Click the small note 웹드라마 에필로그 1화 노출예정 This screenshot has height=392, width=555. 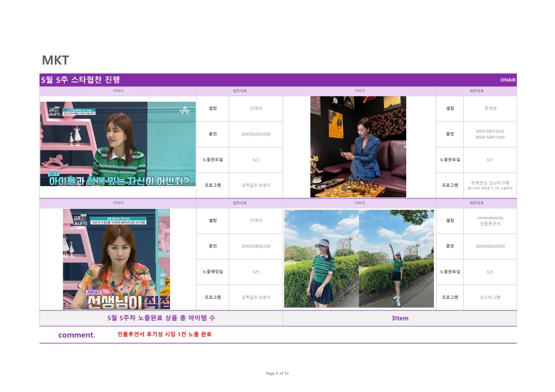pyautogui.click(x=490, y=189)
